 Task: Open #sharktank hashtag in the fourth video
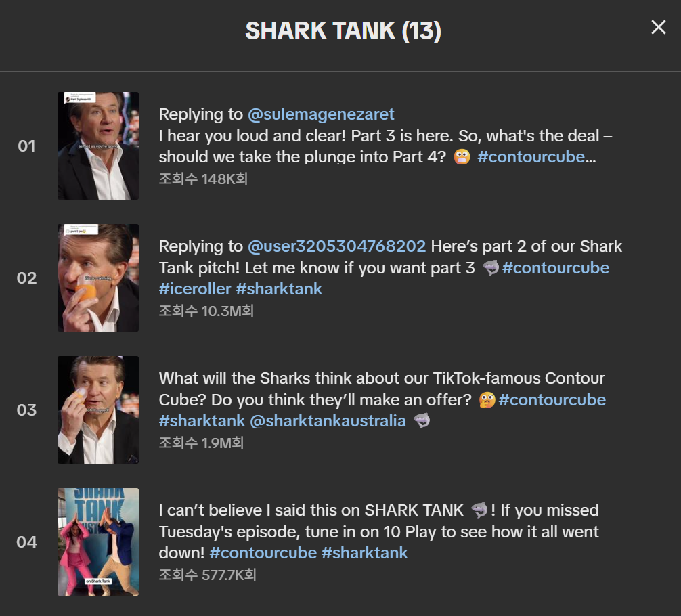[x=364, y=553]
